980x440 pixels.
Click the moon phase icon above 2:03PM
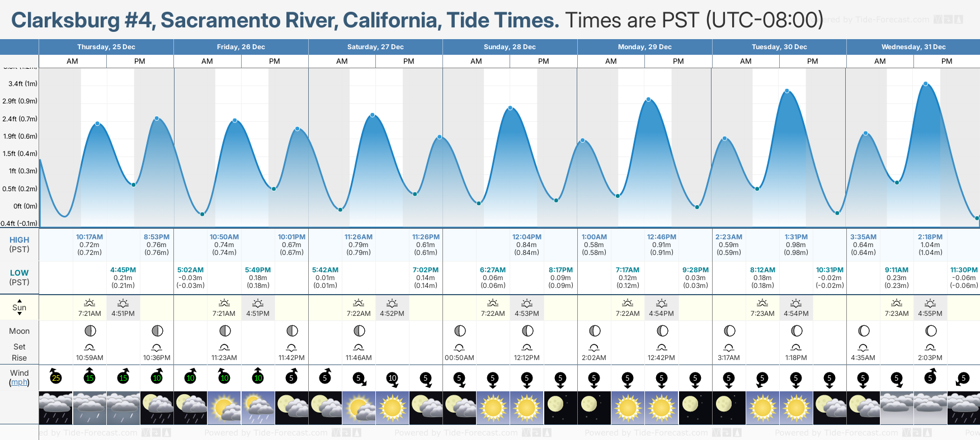tap(930, 331)
